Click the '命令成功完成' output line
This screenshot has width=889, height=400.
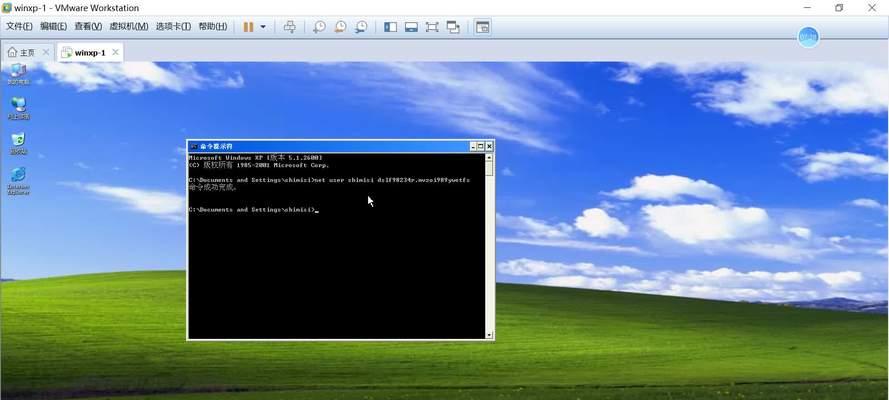(x=213, y=187)
